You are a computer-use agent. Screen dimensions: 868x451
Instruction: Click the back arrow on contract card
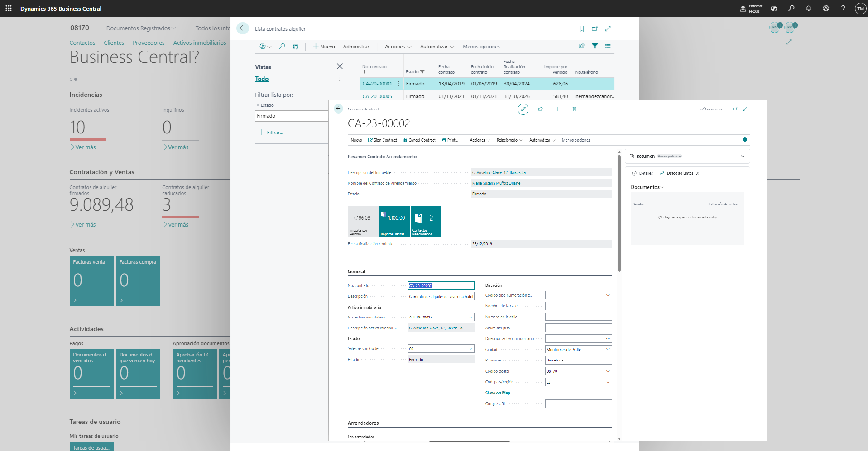tap(338, 109)
